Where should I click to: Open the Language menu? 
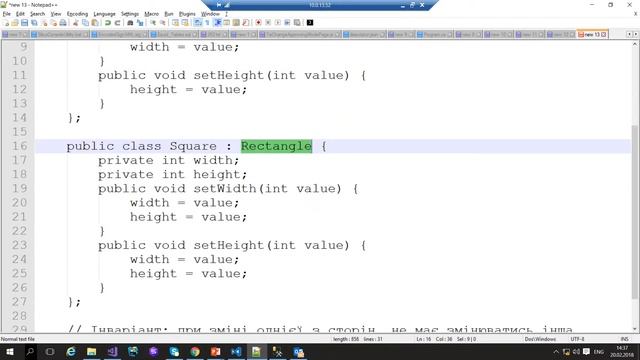click(104, 14)
